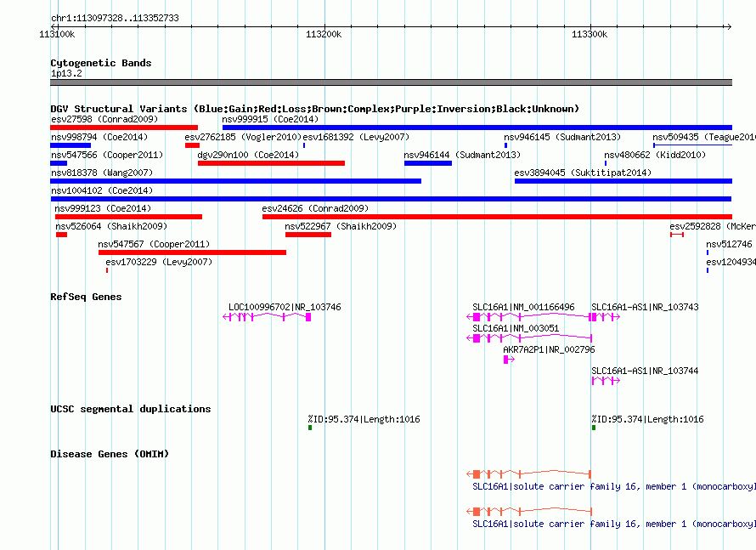Click the dgv290n100 (Coe2014) red loss bar

pos(272,163)
